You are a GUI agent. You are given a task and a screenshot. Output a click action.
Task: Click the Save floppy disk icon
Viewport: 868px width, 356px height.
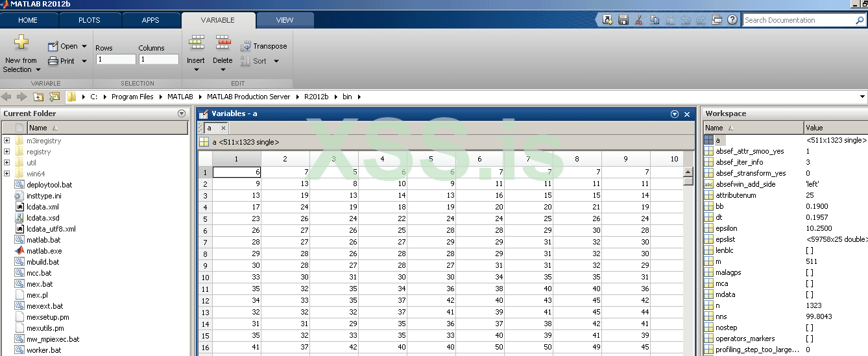click(623, 20)
